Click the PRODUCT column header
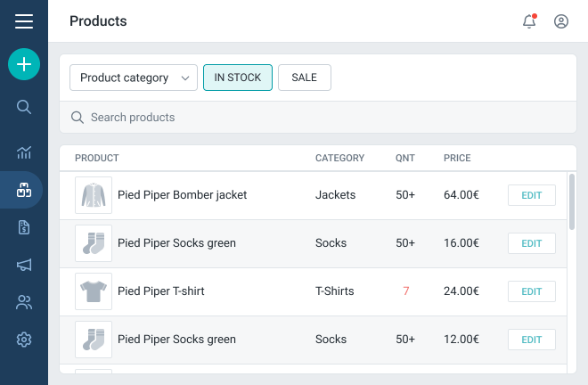Image resolution: width=588 pixels, height=385 pixels. 97,158
